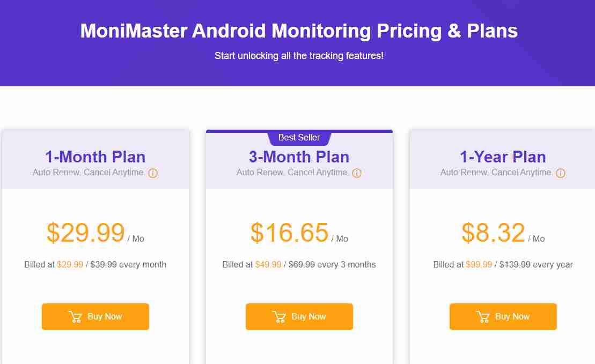Click info icon beside 3-Month Plan subtitle
This screenshot has height=364, width=595.
pos(357,173)
